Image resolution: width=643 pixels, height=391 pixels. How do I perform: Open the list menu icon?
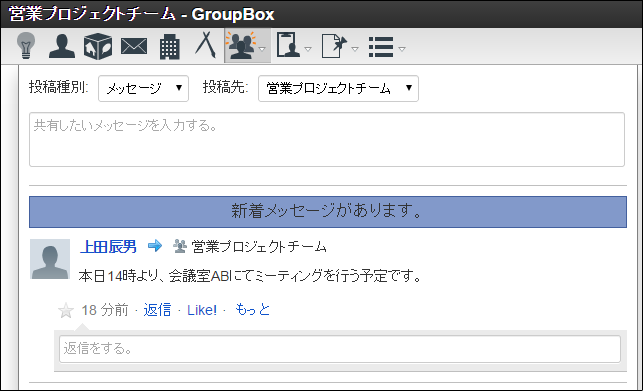(x=381, y=47)
